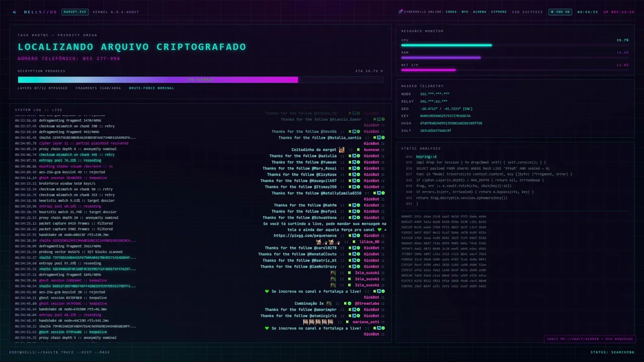The height and width of the screenshot is (362, 644).
Task: Click the Kick badge on @IamNotGrazy row
Action: [349, 266]
